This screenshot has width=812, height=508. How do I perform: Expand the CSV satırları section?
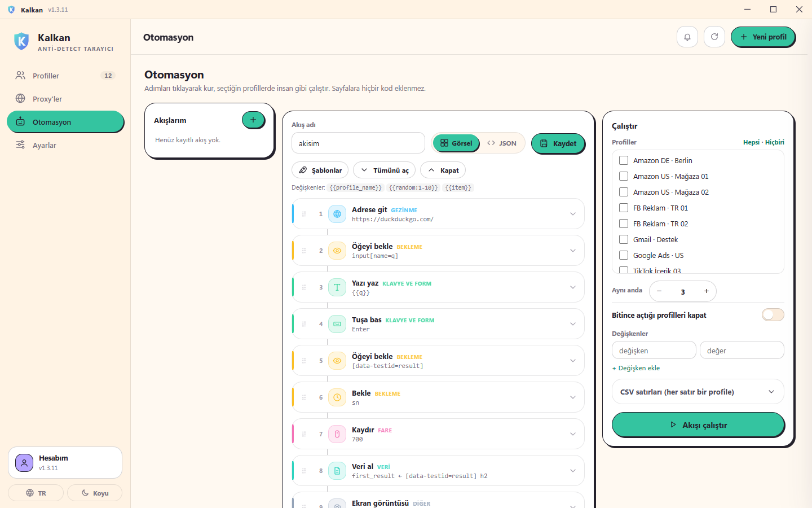click(698, 392)
